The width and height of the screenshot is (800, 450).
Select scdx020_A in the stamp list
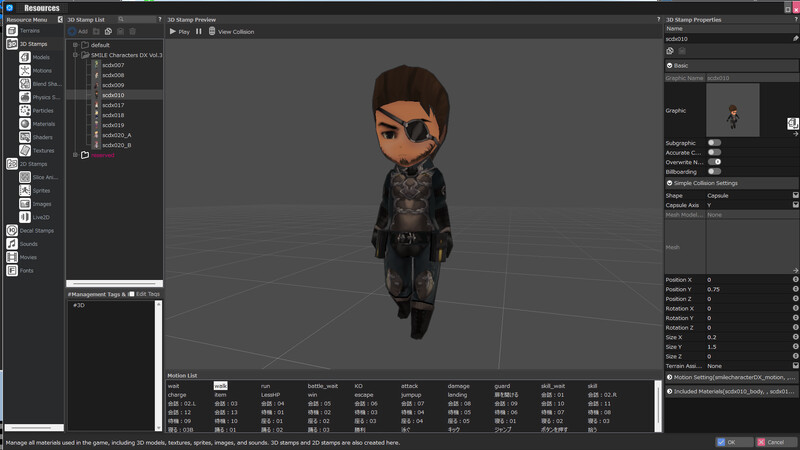pos(116,135)
